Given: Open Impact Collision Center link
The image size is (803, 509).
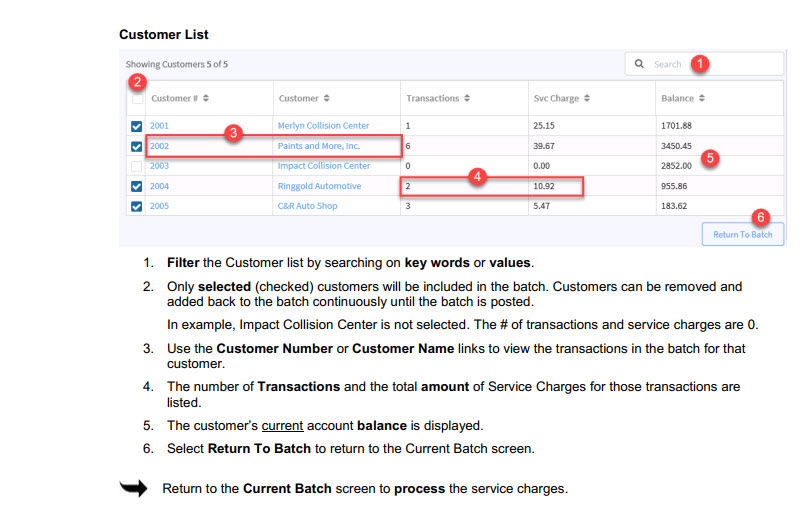Looking at the screenshot, I should (x=323, y=166).
